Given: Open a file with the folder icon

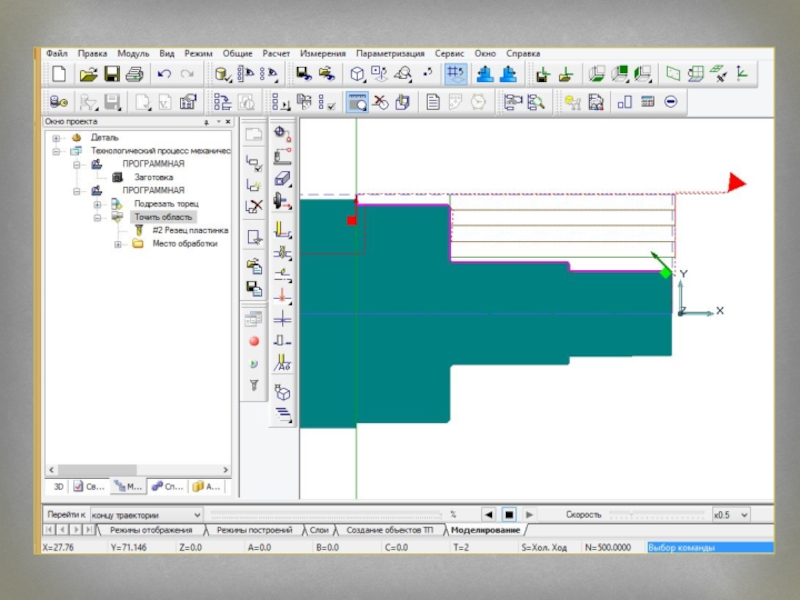Looking at the screenshot, I should click(x=88, y=74).
